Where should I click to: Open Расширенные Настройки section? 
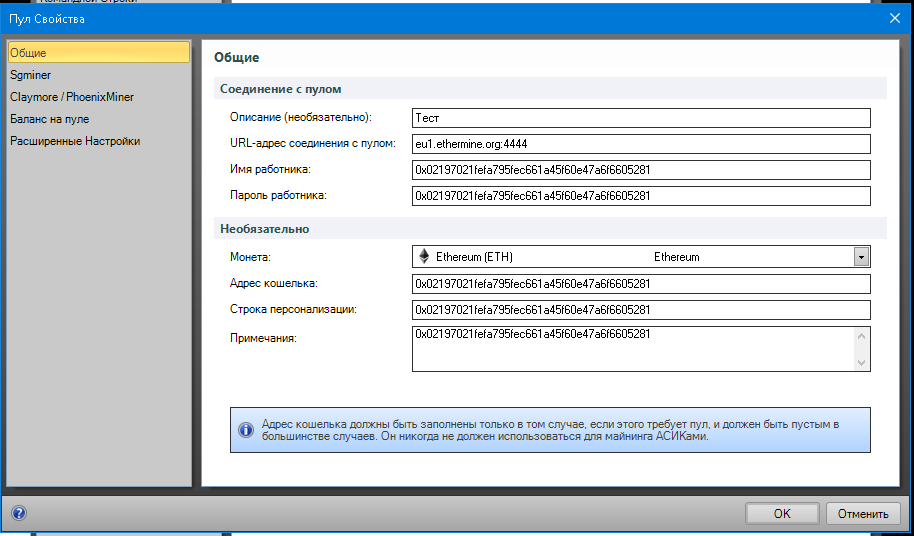[99, 141]
